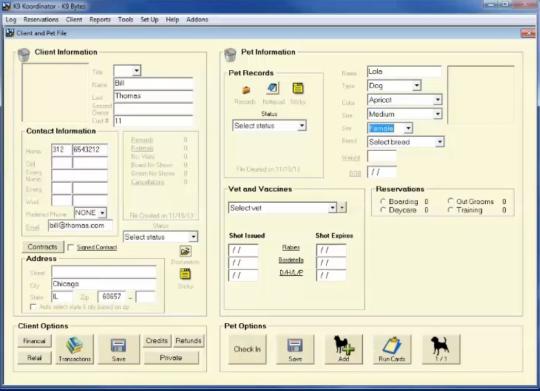Open the Reservations menu

point(41,20)
